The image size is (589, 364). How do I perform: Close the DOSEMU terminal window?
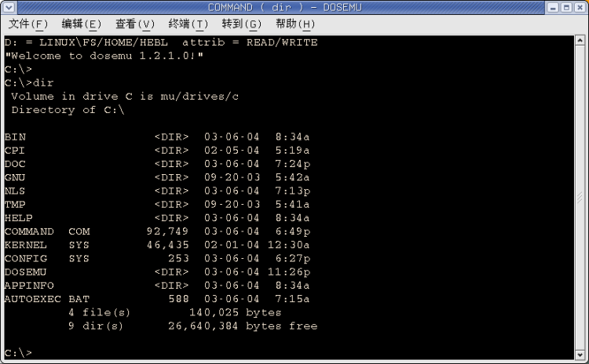pyautogui.click(x=580, y=7)
